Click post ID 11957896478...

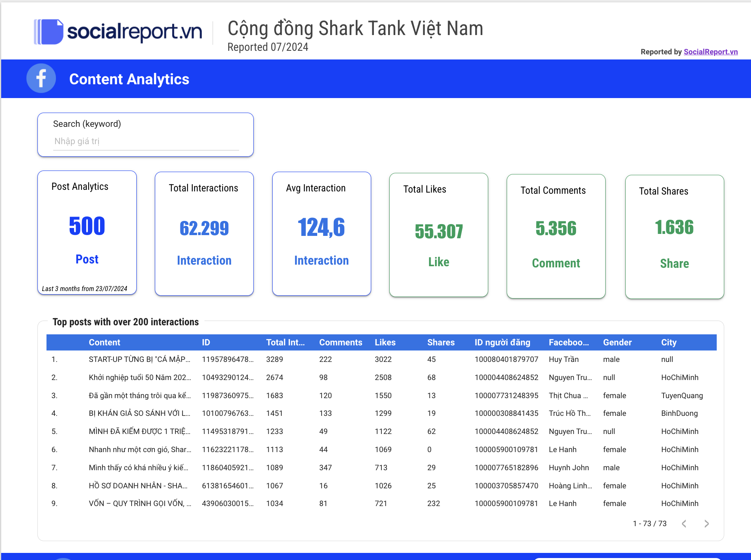(228, 359)
